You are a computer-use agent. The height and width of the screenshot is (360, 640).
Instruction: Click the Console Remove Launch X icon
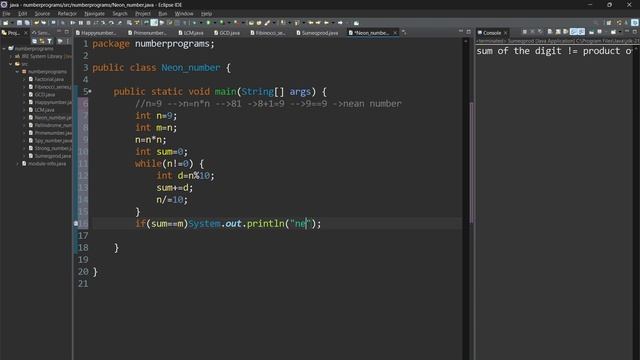(x=533, y=32)
